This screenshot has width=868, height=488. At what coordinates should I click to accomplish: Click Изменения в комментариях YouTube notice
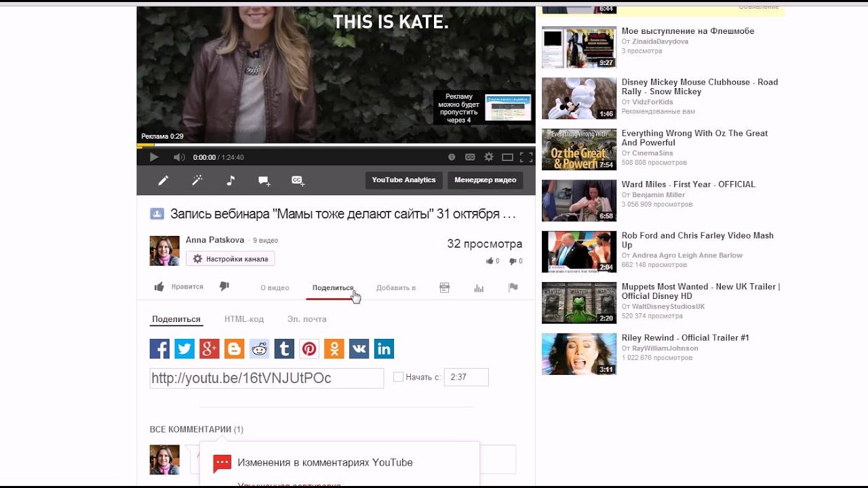pos(325,463)
